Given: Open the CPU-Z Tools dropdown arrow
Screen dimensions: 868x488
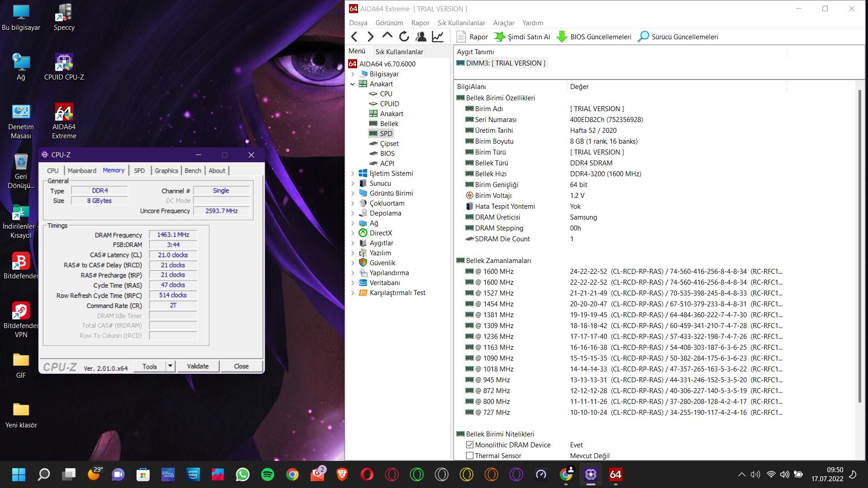Looking at the screenshot, I should click(170, 366).
